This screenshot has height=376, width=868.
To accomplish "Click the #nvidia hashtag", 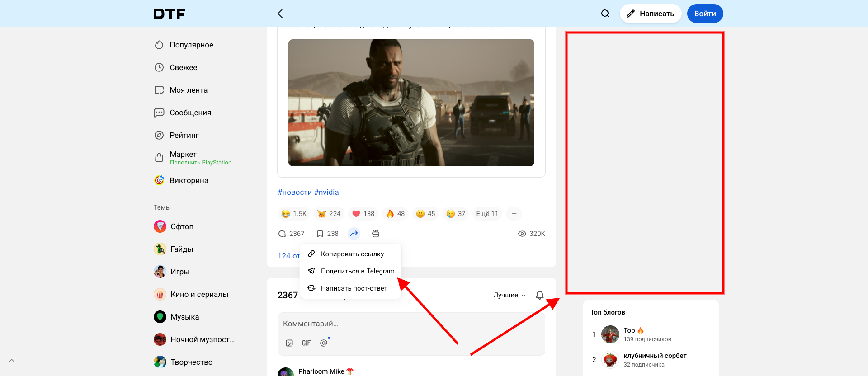I will (326, 192).
